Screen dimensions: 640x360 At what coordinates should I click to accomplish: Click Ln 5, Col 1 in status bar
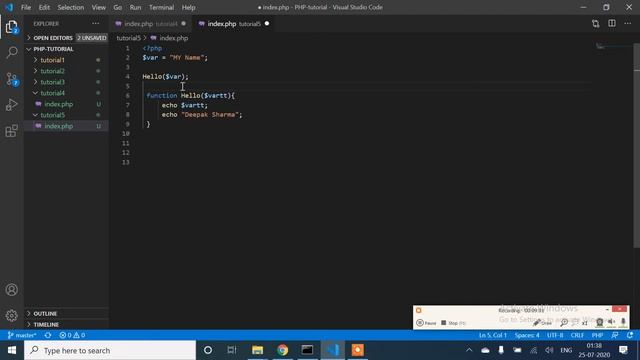(493, 335)
